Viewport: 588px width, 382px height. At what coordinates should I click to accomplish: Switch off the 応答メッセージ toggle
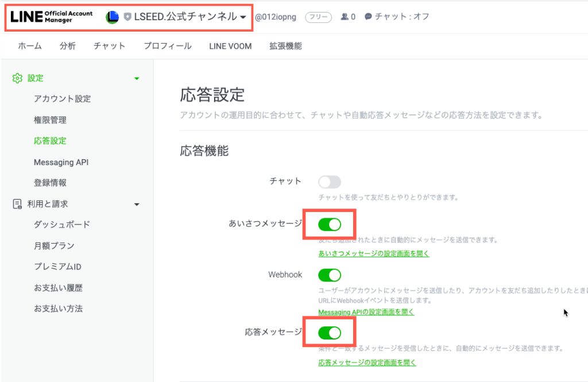point(330,332)
